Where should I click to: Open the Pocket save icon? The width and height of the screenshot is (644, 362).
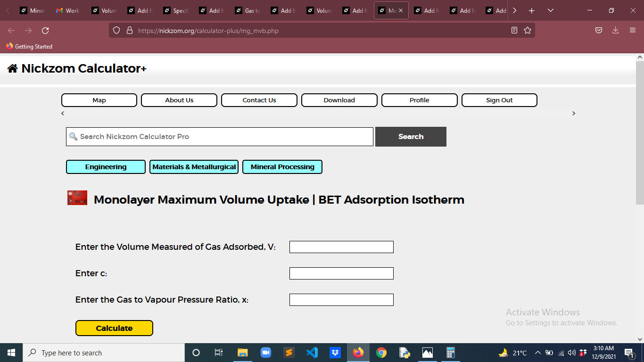click(598, 31)
